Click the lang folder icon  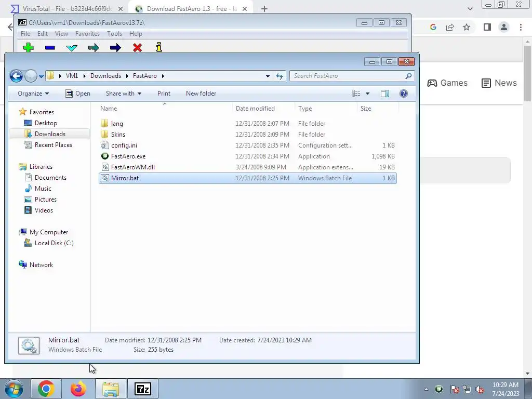pos(105,124)
